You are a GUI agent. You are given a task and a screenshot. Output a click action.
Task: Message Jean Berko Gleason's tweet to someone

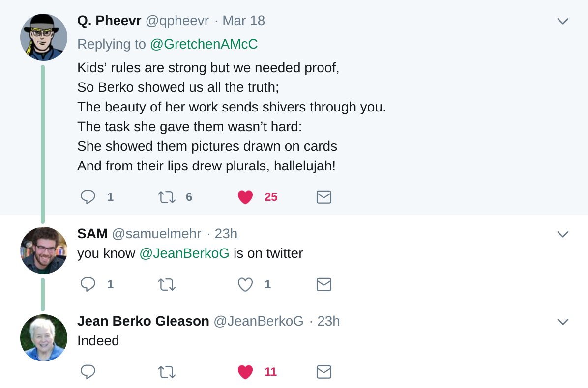click(323, 372)
